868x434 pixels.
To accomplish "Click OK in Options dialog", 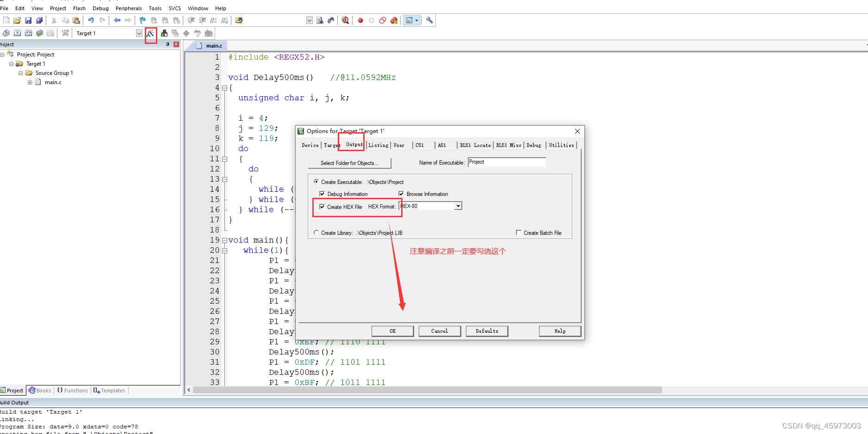I will [392, 331].
